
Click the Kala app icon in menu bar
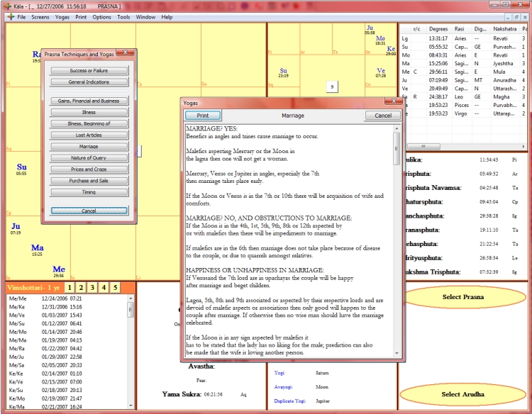point(11,16)
